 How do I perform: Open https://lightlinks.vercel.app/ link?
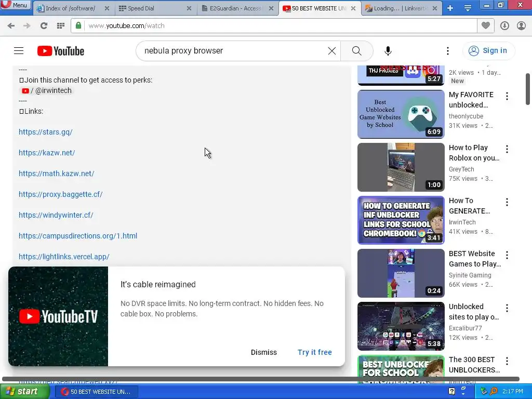64,257
